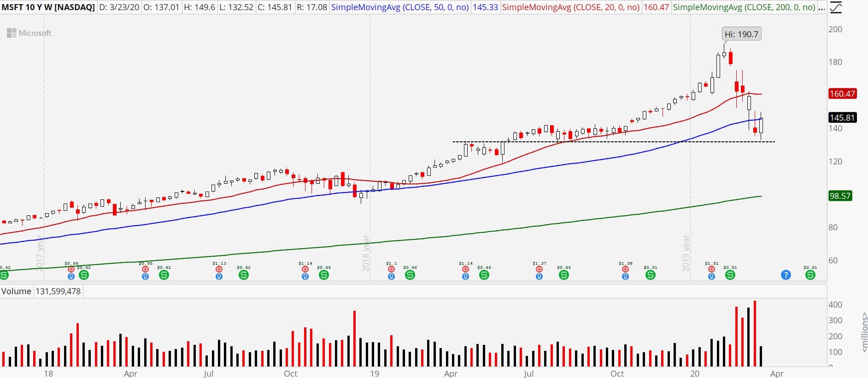Click the dividend icon following the $0.96 earnings
The height and width of the screenshot is (378, 868).
pos(84,275)
